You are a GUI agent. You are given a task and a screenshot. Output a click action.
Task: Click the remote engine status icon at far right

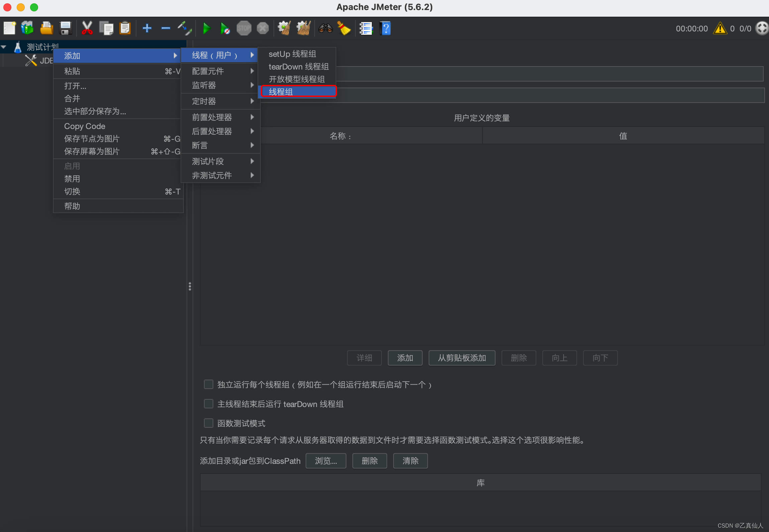pos(762,28)
